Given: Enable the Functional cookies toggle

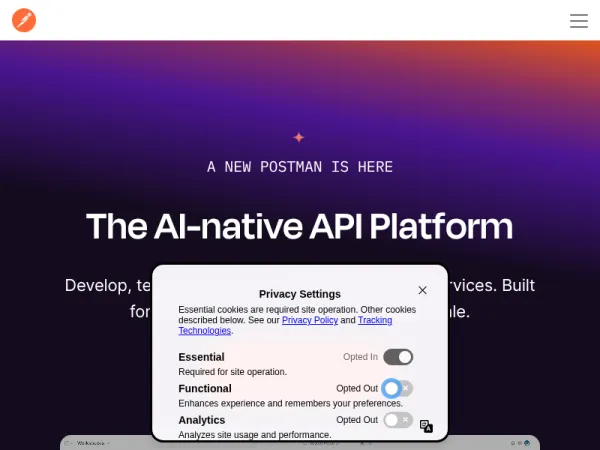Looking at the screenshot, I should [398, 388].
